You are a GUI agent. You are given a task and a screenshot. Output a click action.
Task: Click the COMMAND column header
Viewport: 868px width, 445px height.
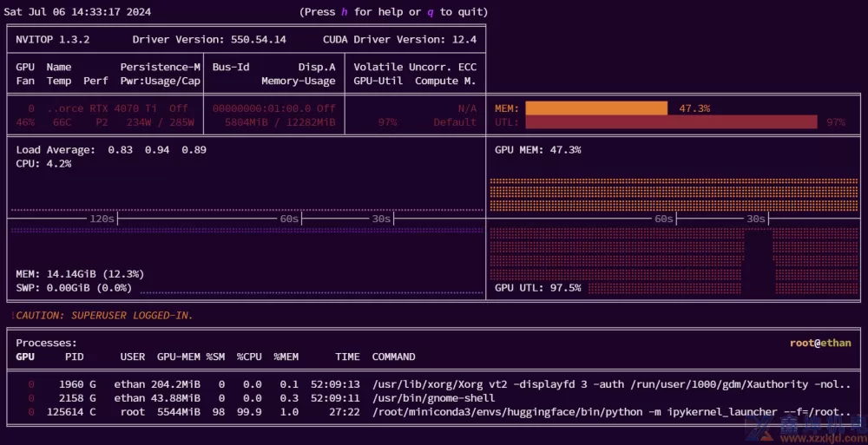[393, 357]
